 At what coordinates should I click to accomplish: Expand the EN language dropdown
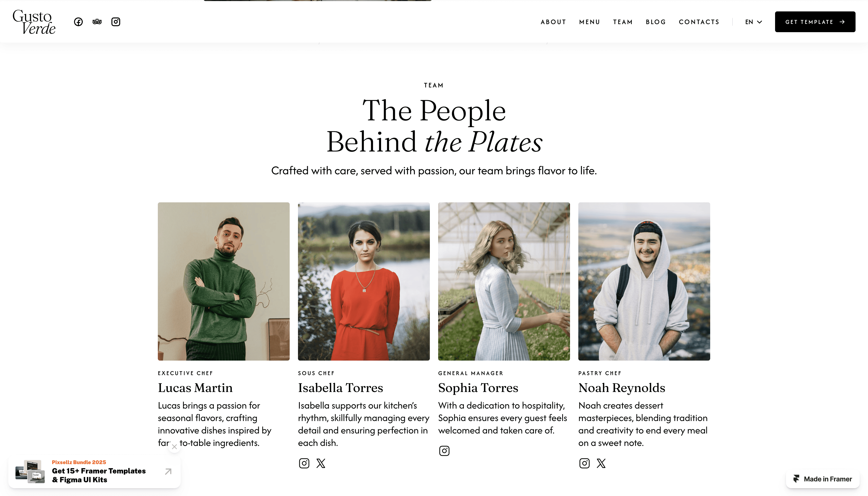(754, 22)
